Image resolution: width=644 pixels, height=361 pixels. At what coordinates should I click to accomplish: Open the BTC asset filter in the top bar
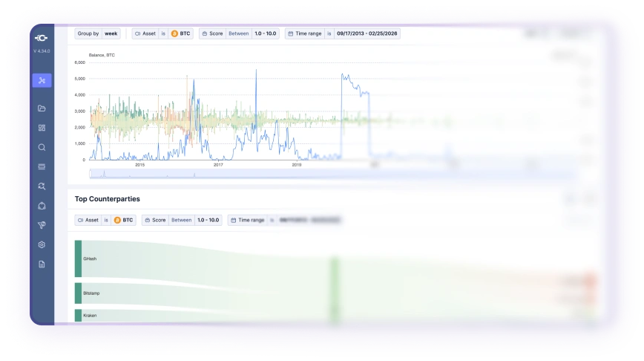point(162,33)
